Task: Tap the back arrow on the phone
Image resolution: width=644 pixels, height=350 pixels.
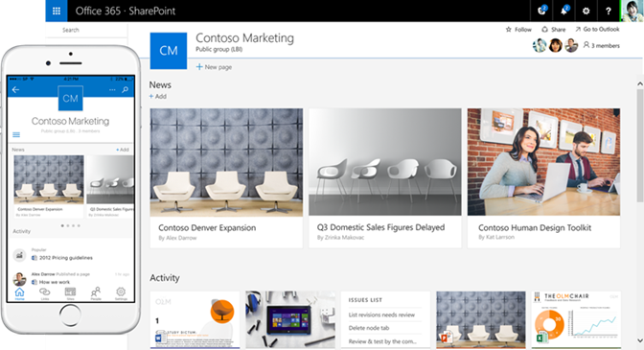Action: click(x=15, y=89)
